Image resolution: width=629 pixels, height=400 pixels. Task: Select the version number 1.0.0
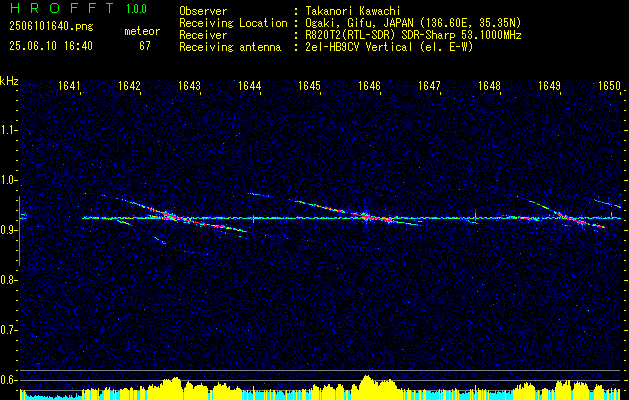[x=136, y=9]
